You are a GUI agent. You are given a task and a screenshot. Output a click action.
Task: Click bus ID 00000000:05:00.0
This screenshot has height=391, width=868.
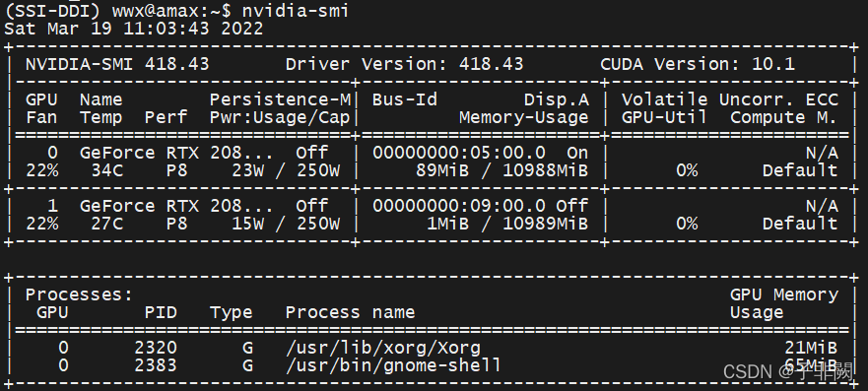pos(459,153)
